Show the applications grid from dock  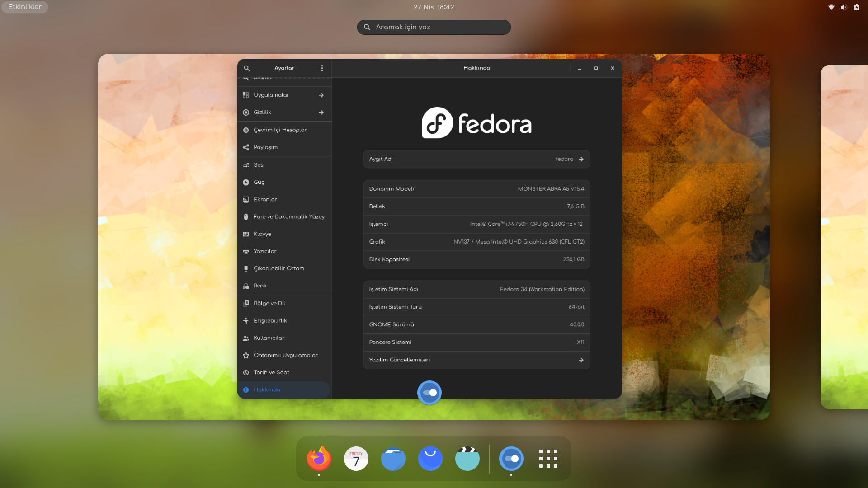click(548, 459)
